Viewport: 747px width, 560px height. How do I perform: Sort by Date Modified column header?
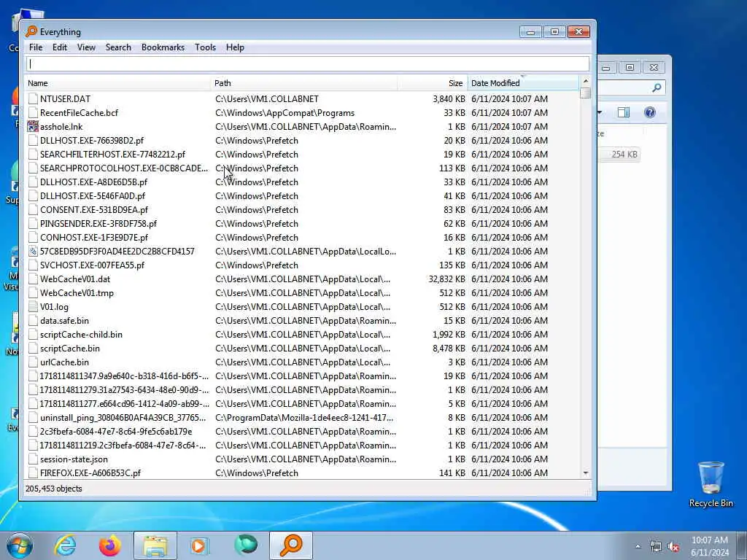(523, 83)
